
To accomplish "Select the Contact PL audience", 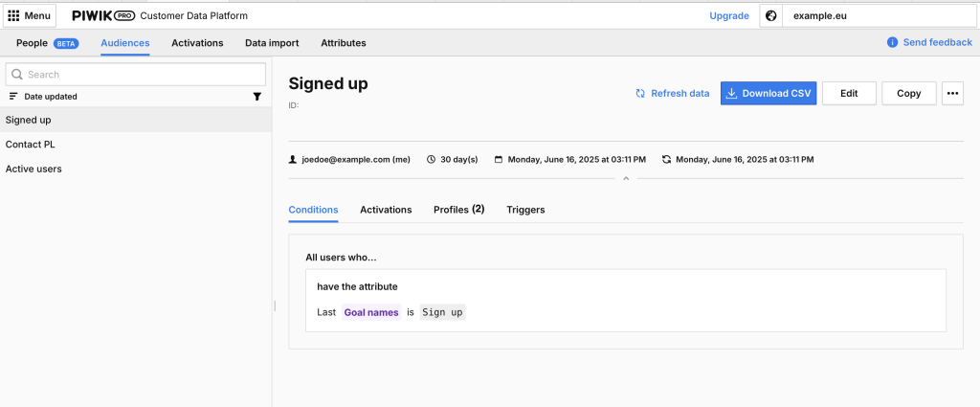I will coord(136,145).
